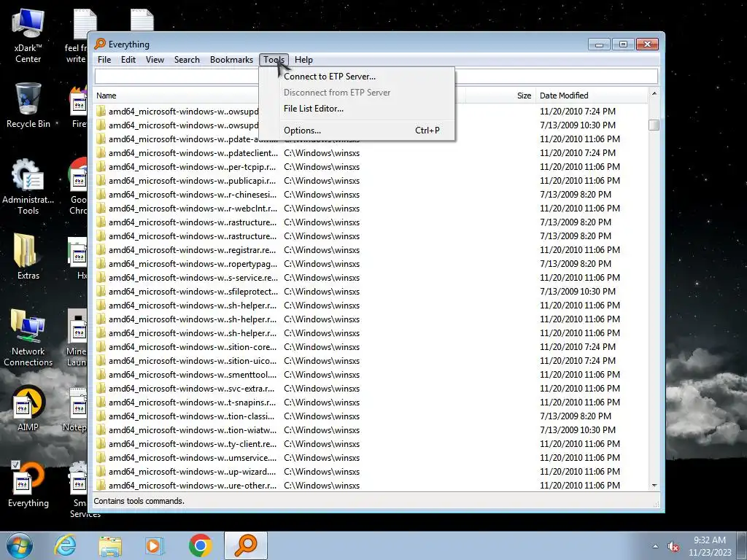Click the scrollbar up arrow
This screenshot has width=747, height=560.
pyautogui.click(x=654, y=94)
